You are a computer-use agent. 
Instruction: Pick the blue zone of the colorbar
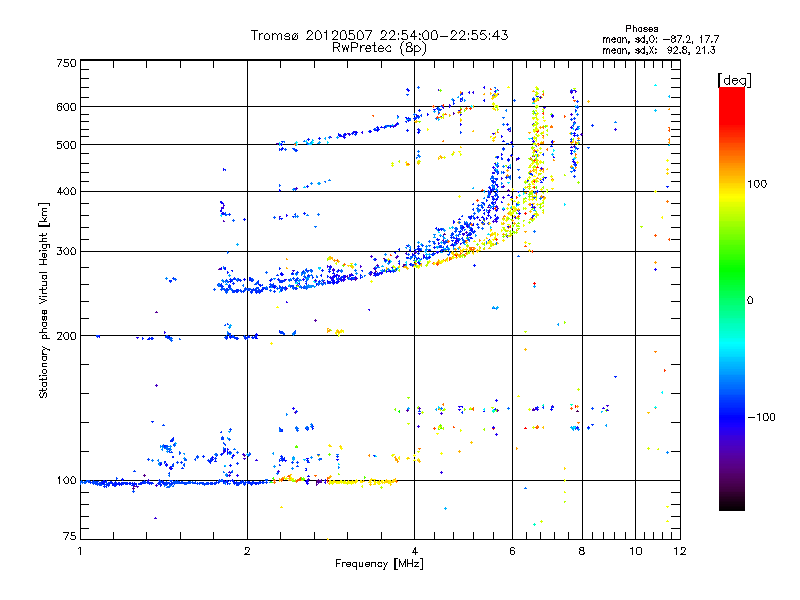[731, 410]
